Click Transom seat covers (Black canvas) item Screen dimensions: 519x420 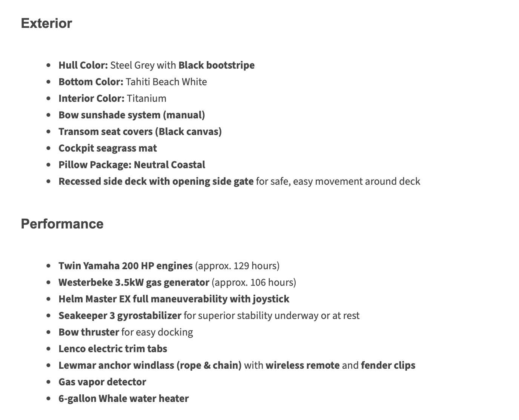(140, 132)
